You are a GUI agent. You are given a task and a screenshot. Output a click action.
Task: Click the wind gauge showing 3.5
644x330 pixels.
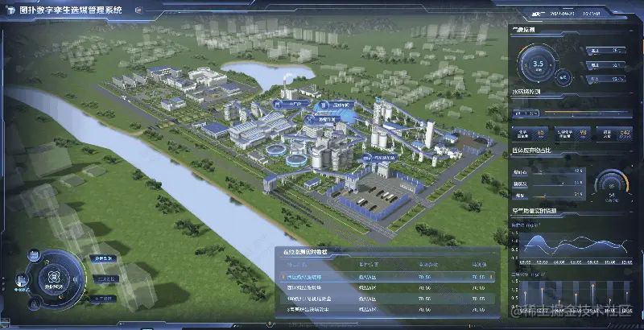pos(538,64)
